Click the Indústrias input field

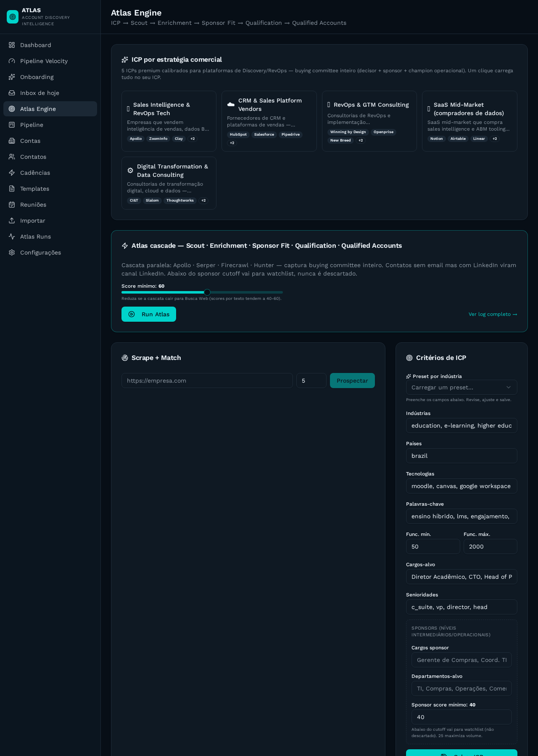coord(462,425)
